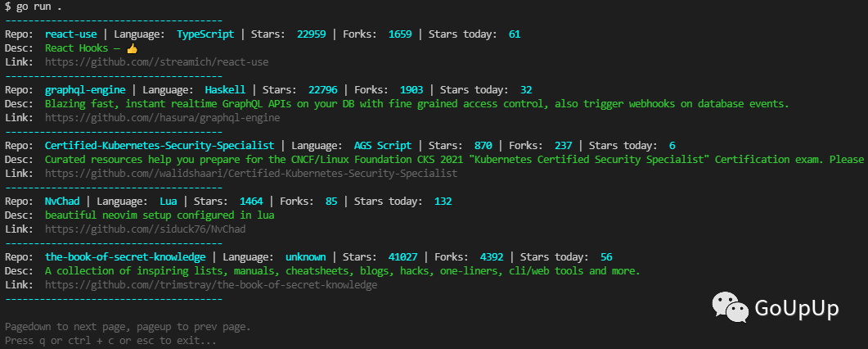Open the trimstray secret-knowledge GitHub link
The image size is (868, 349).
point(211,285)
